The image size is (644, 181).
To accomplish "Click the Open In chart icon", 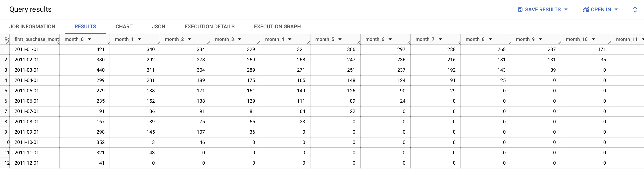I will [586, 10].
